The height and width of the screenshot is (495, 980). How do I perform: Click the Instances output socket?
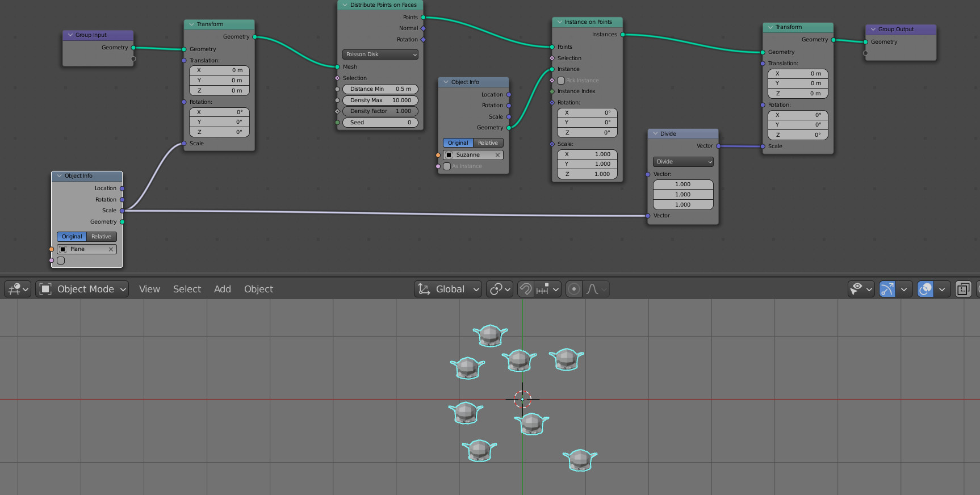623,35
